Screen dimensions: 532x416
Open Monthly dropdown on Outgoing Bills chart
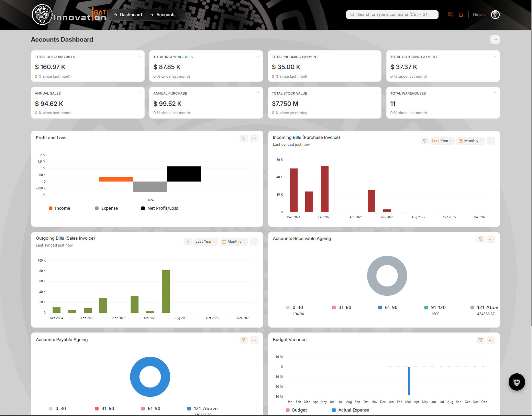(x=234, y=242)
